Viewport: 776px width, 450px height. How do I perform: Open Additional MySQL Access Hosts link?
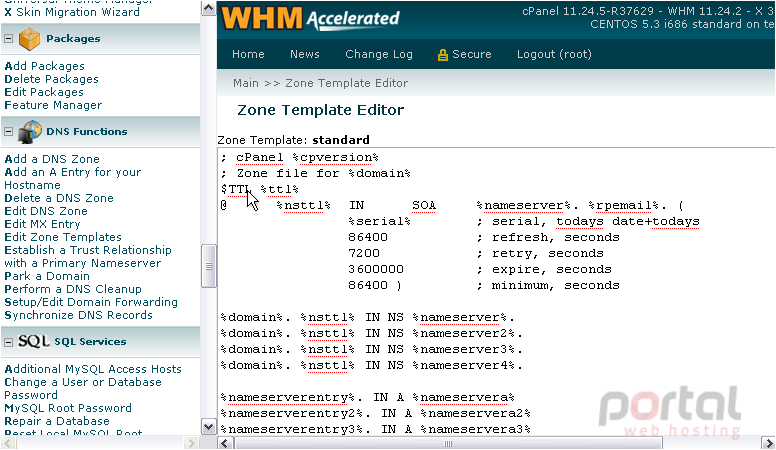(x=93, y=369)
